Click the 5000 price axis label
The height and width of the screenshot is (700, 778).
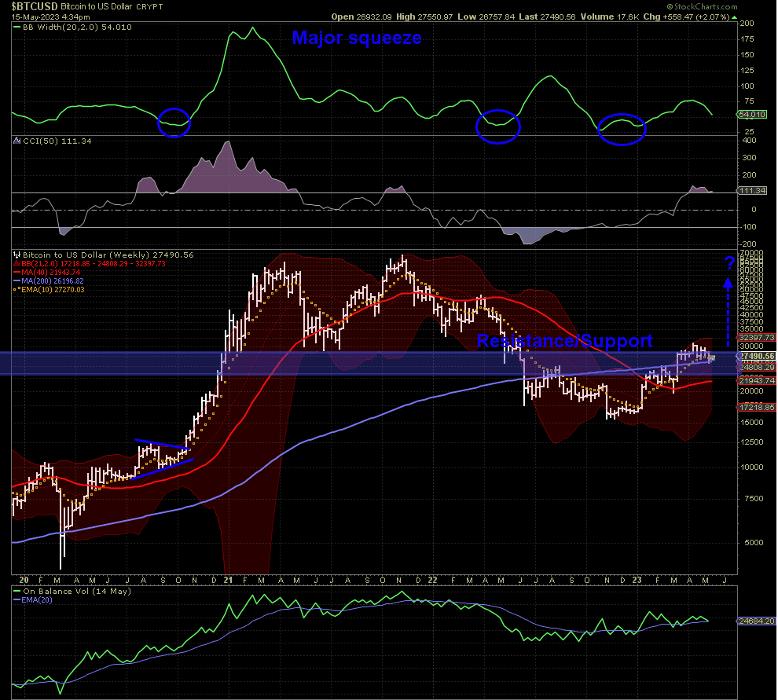754,543
